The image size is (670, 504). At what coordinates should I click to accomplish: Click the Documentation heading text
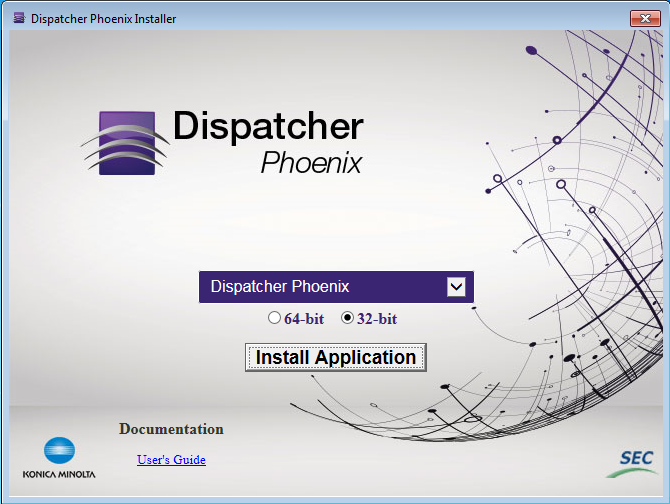(171, 429)
